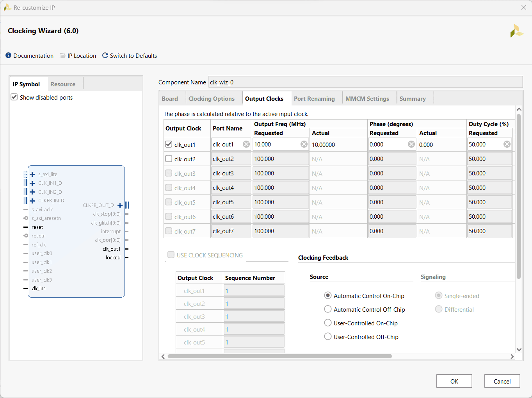Screen dimensions: 532x398
Task: Click the IP Location folder icon
Action: coord(62,55)
